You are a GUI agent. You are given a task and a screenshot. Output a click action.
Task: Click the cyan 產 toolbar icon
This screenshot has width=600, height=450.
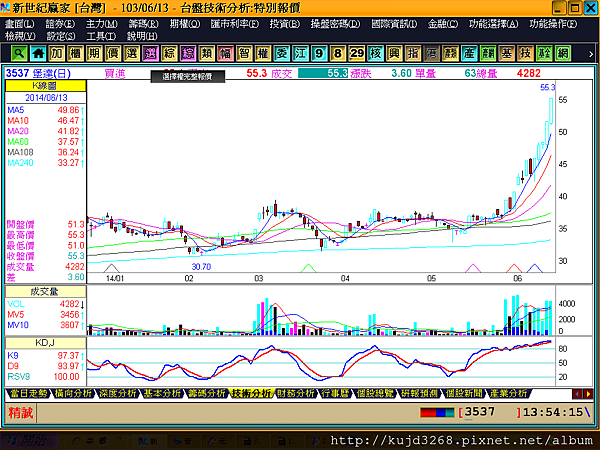pyautogui.click(x=469, y=53)
